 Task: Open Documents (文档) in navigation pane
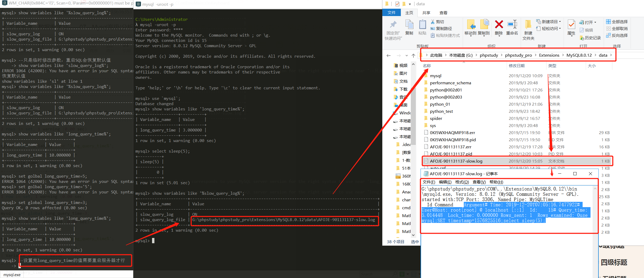[401, 81]
